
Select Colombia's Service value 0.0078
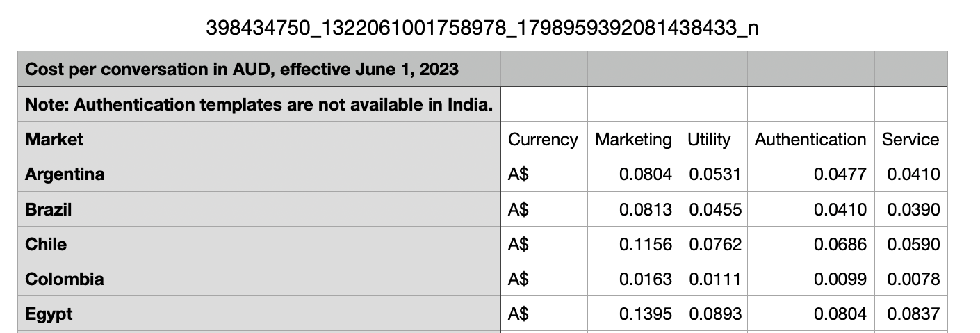tap(913, 279)
